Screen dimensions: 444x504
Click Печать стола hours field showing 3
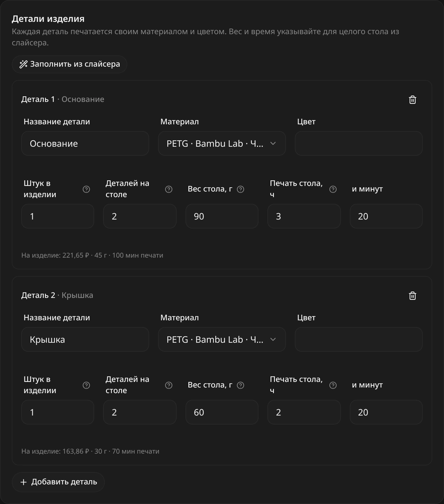point(304,216)
